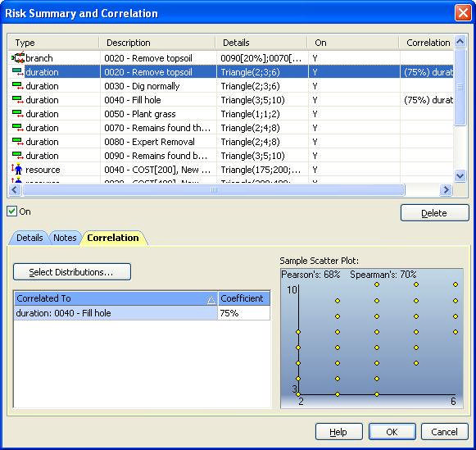Screen dimensions: 476x450
Task: Click the Spearman's 70% label on scatter plot
Action: (x=383, y=275)
